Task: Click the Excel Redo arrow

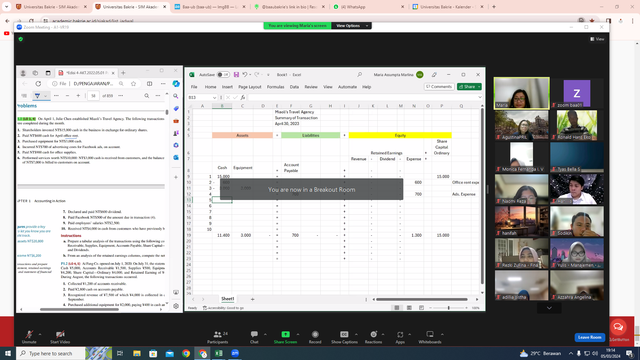Action: (257, 75)
